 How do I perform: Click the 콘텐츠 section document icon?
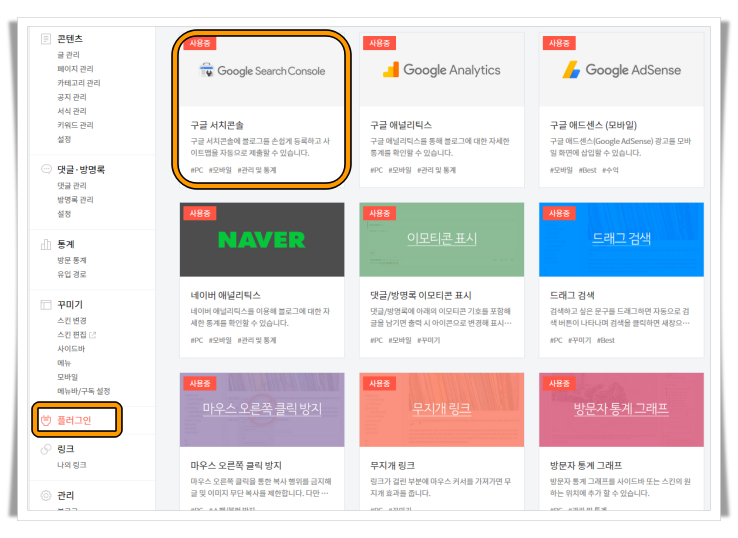pyautogui.click(x=46, y=39)
